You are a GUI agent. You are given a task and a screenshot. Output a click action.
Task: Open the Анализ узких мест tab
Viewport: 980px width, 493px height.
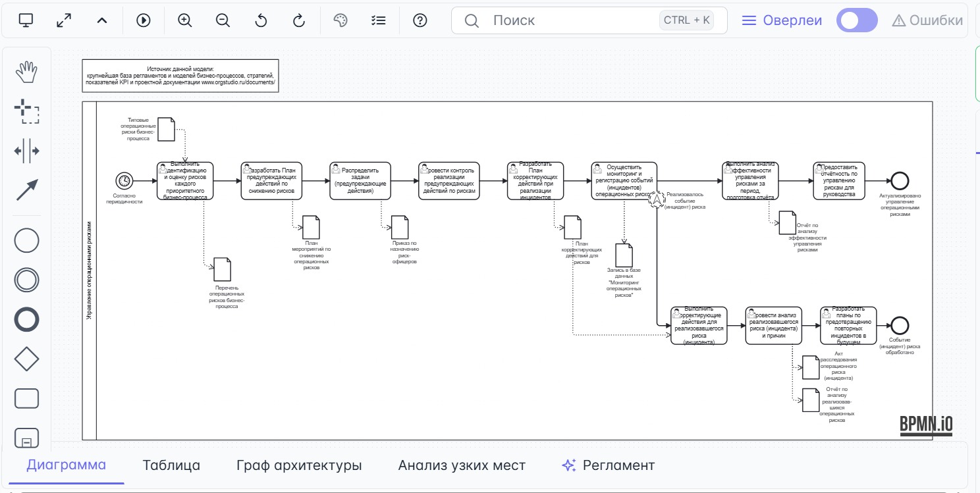tap(461, 465)
